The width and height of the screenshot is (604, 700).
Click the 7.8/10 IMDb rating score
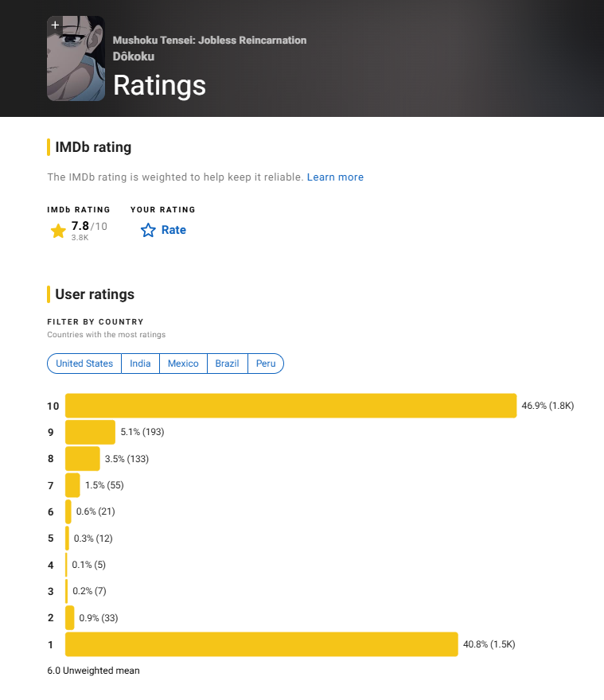pyautogui.click(x=89, y=227)
